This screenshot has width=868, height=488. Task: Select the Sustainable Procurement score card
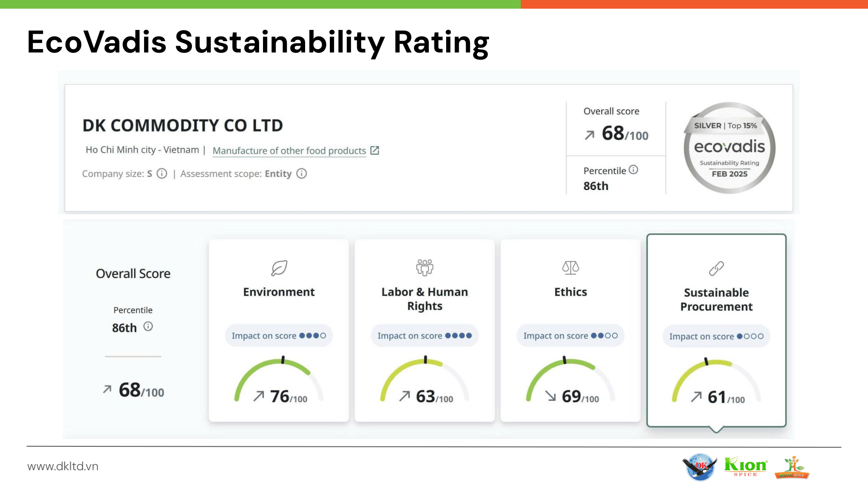pyautogui.click(x=716, y=330)
